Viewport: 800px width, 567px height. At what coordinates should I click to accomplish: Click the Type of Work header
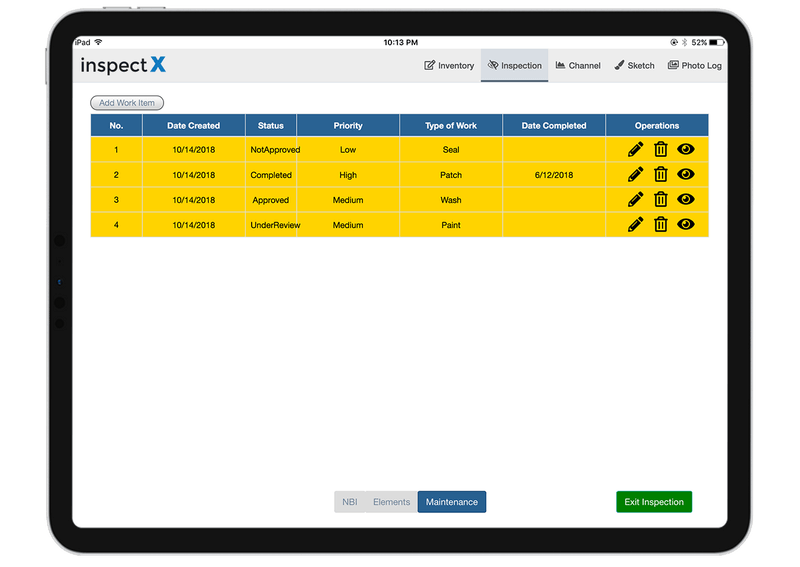[451, 126]
